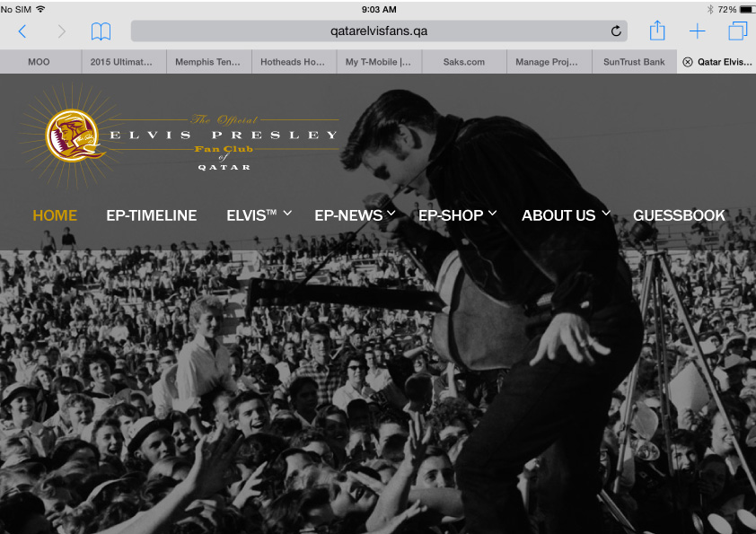This screenshot has height=534, width=756.
Task: Click the EP-SHOP menu item
Action: tap(451, 215)
